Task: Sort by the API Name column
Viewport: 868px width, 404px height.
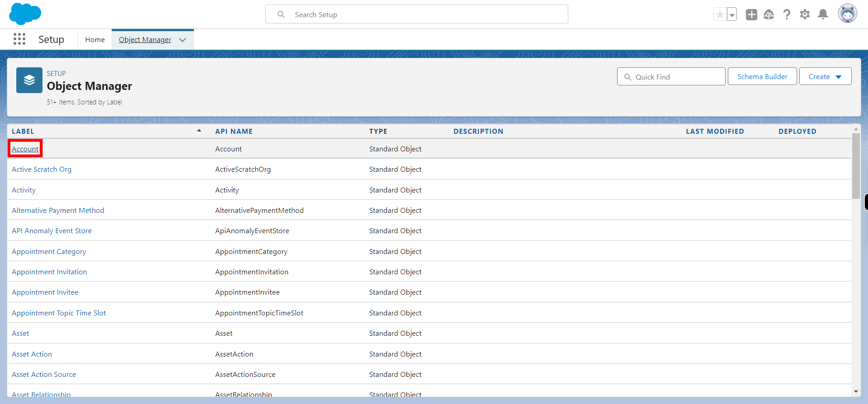Action: click(x=234, y=132)
